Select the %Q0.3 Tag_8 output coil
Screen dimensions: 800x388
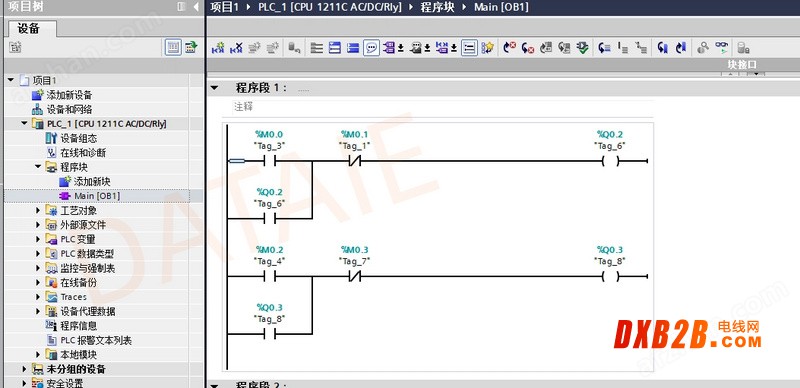(x=610, y=277)
